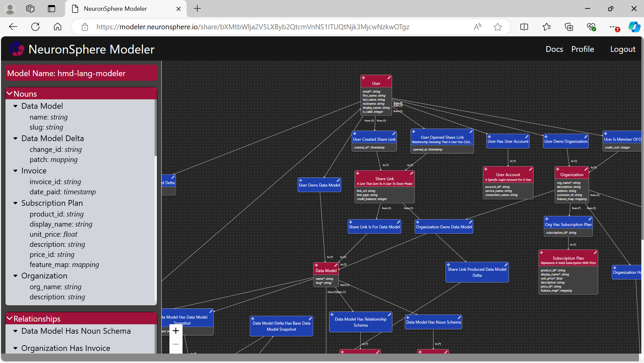Edit Data Model Delta Has Base Data node
The height and width of the screenshot is (363, 644).
pyautogui.click(x=310, y=319)
